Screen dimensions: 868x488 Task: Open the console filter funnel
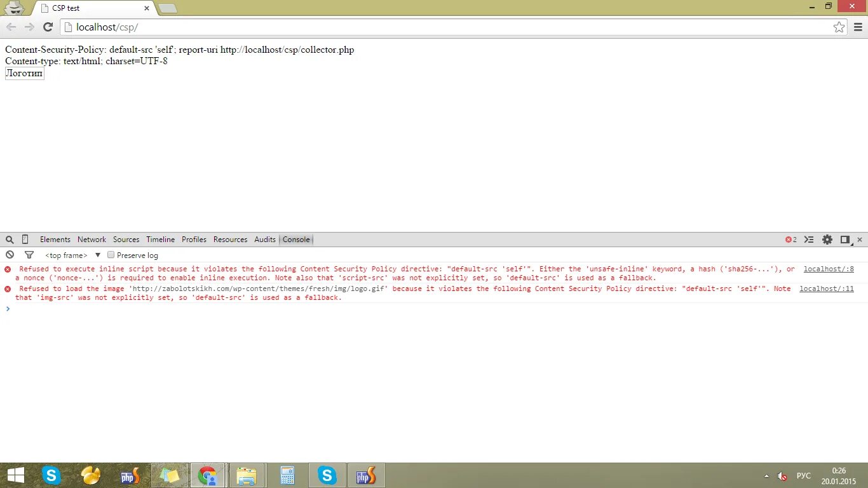click(x=29, y=255)
